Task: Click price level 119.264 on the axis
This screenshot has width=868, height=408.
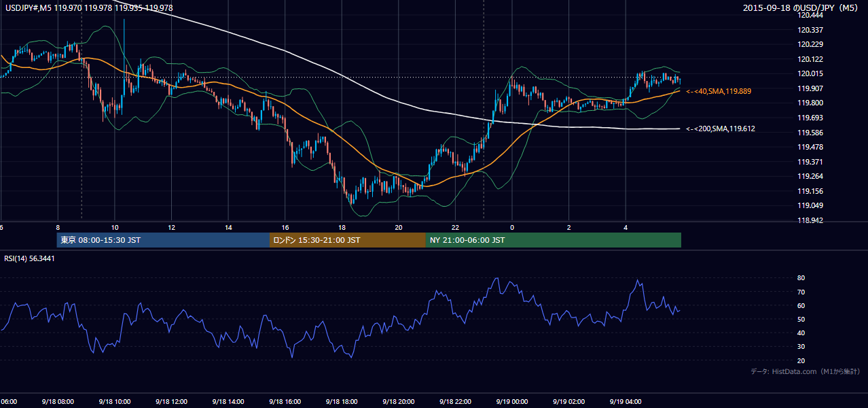Action: (811, 176)
